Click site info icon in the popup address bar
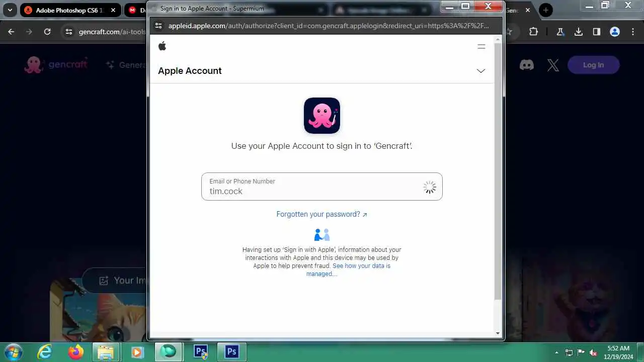This screenshot has height=362, width=644. click(158, 26)
